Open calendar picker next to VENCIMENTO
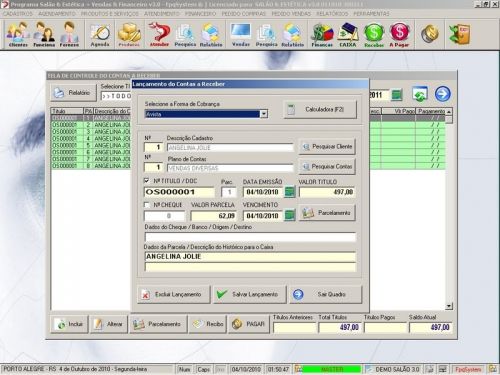Viewport: 500px width, 375px height. click(x=290, y=215)
